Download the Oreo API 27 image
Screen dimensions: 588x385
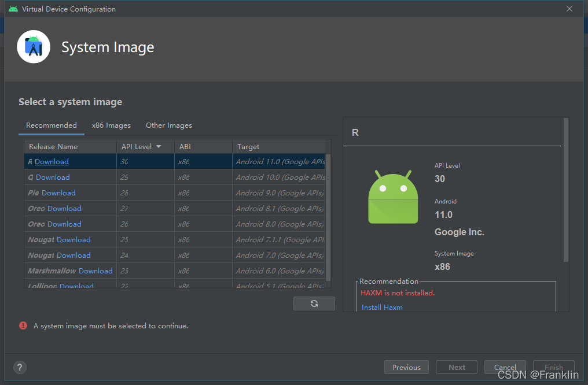click(64, 209)
